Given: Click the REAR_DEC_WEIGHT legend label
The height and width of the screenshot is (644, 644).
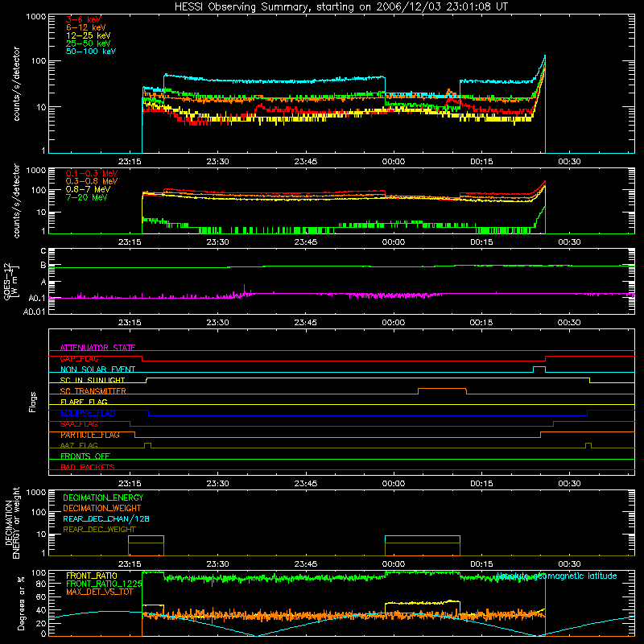Looking at the screenshot, I should tap(99, 530).
